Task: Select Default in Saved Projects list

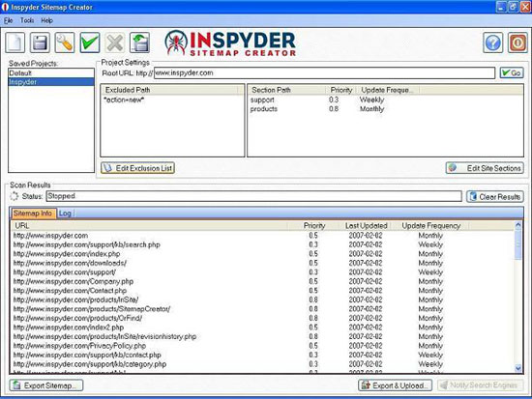Action: (51, 73)
